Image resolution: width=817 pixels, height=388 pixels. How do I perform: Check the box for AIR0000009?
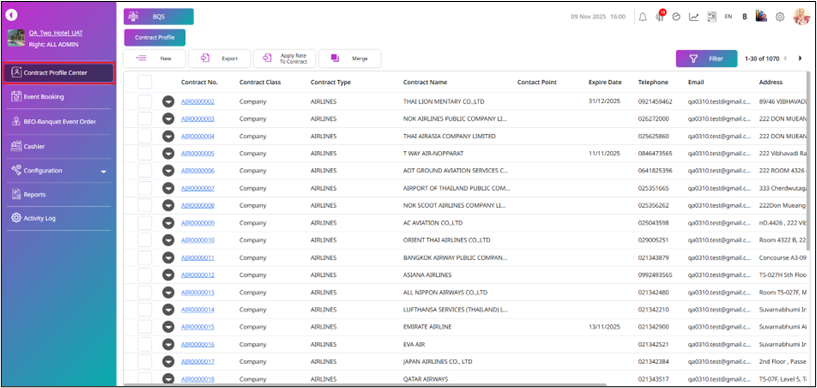click(144, 223)
